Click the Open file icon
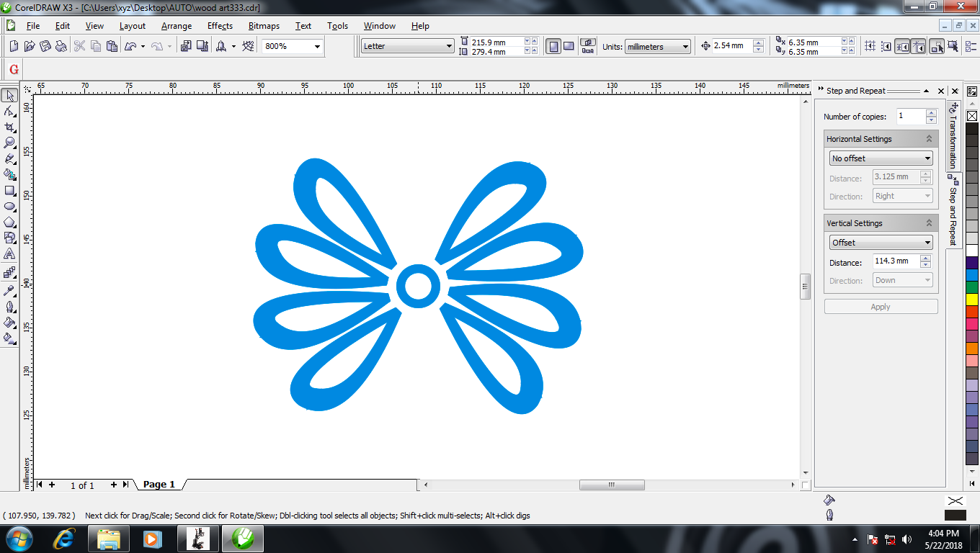 coord(30,46)
